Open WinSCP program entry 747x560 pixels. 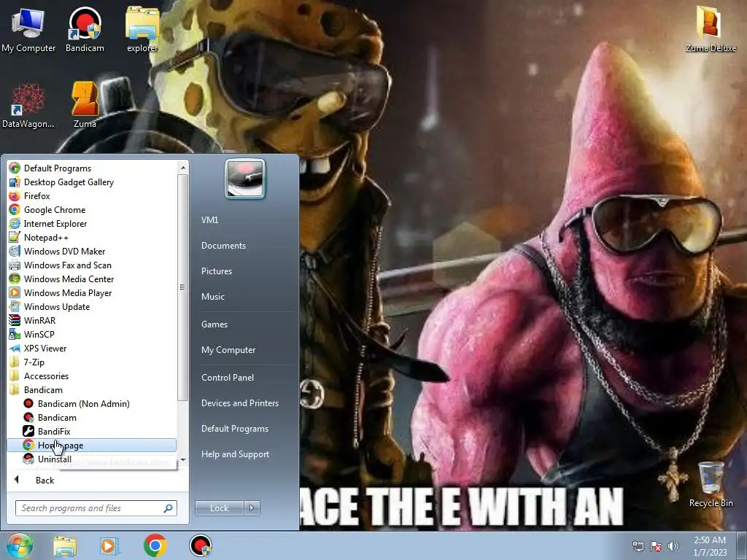pyautogui.click(x=92, y=334)
